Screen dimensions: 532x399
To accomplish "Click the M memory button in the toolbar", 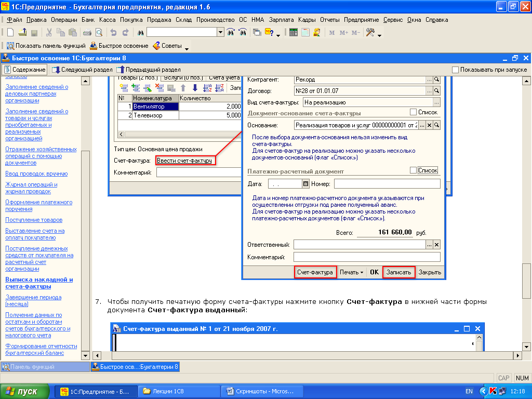I will coord(332,33).
